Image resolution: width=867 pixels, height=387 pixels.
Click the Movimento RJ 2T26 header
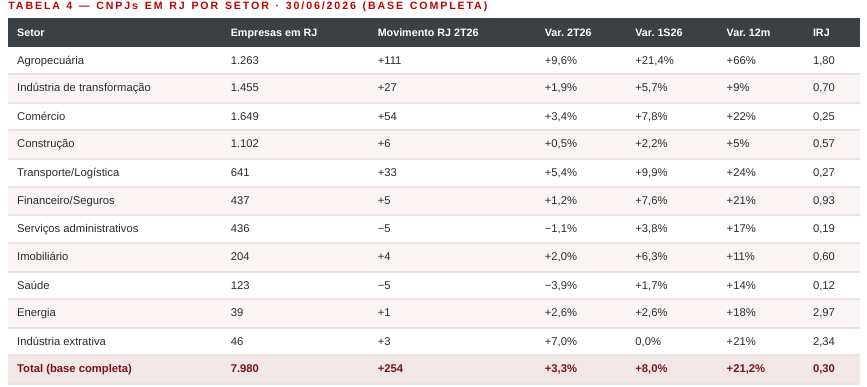(428, 33)
